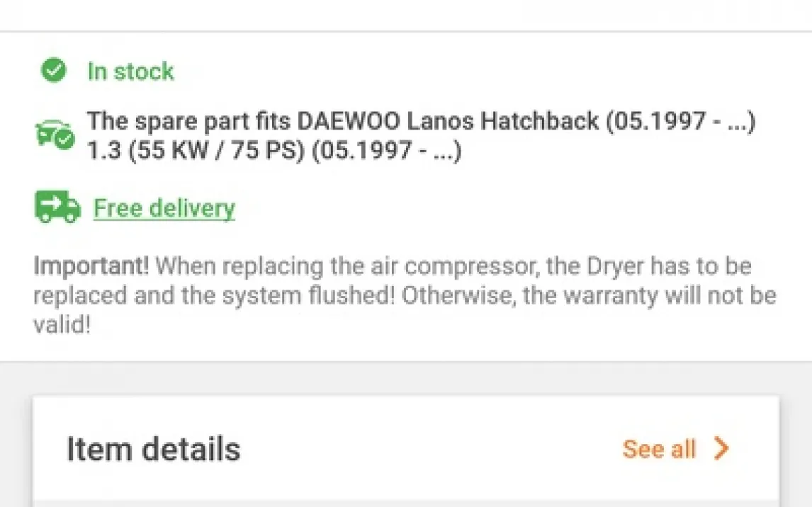The width and height of the screenshot is (812, 507).
Task: Click the car compatibility check icon
Action: click(55, 135)
